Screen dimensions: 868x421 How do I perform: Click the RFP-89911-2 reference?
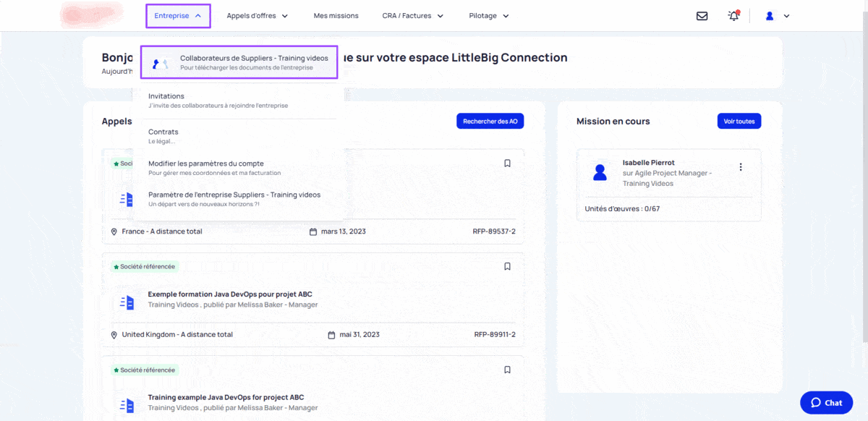coord(495,335)
